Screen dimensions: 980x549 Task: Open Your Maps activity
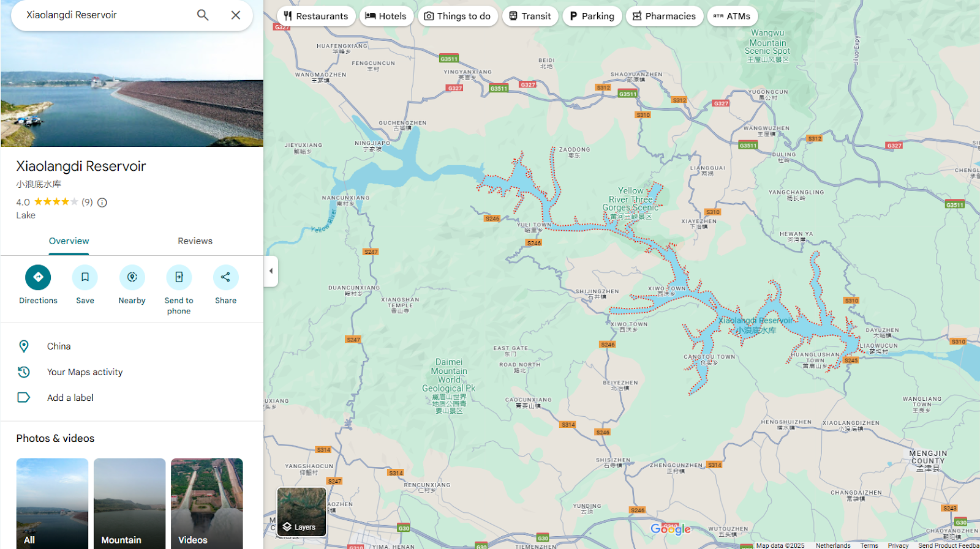(x=85, y=372)
